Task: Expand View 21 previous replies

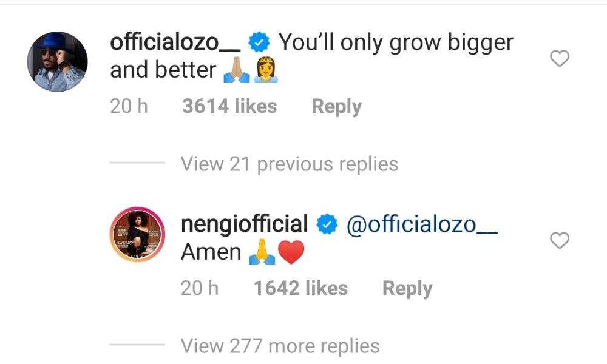Action: click(x=289, y=164)
